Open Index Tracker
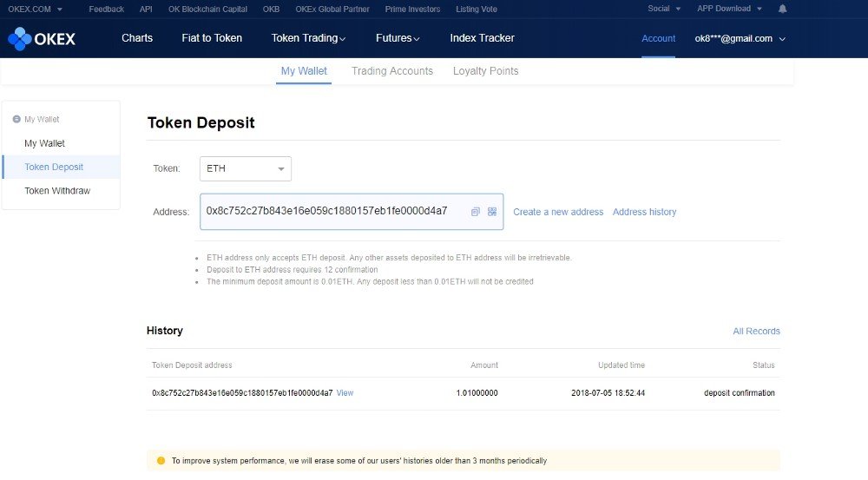 482,38
